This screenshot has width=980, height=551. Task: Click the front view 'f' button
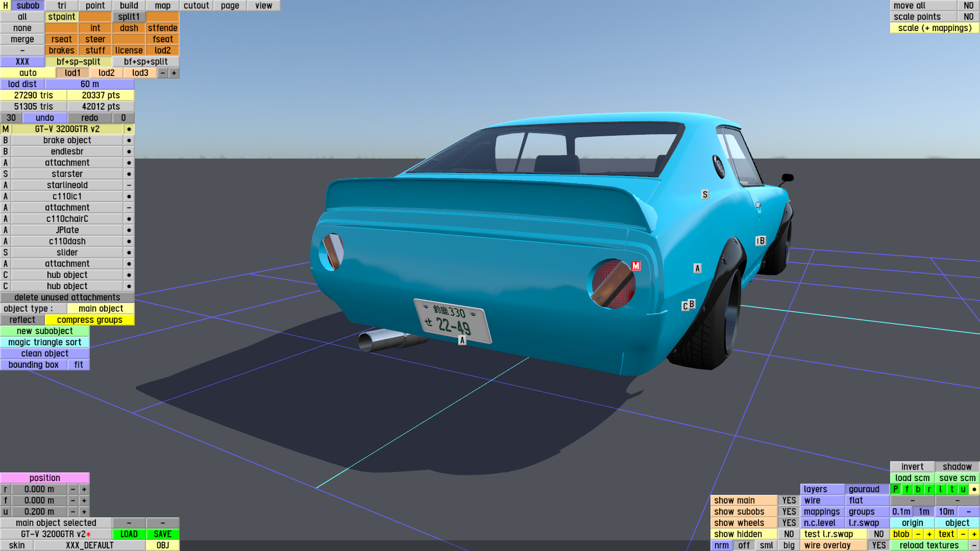[x=907, y=489]
